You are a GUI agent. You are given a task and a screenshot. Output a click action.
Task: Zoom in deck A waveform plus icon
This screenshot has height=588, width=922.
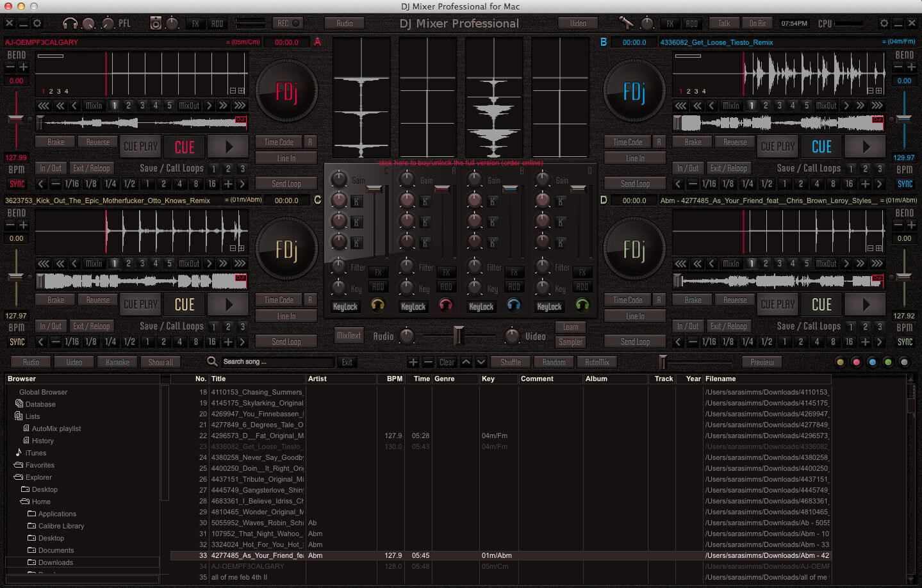tap(241, 90)
